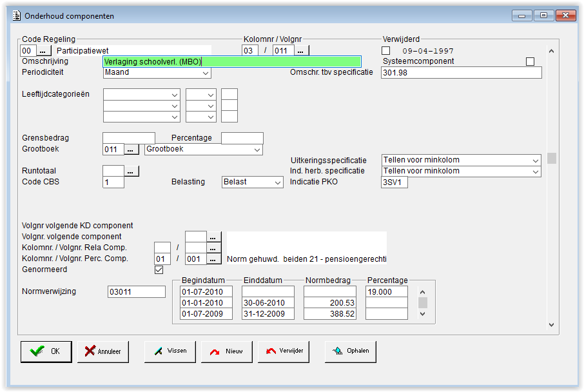The image size is (584, 392).
Task: Click the Perc. Comp. kolomnr field 01
Action: tap(162, 259)
